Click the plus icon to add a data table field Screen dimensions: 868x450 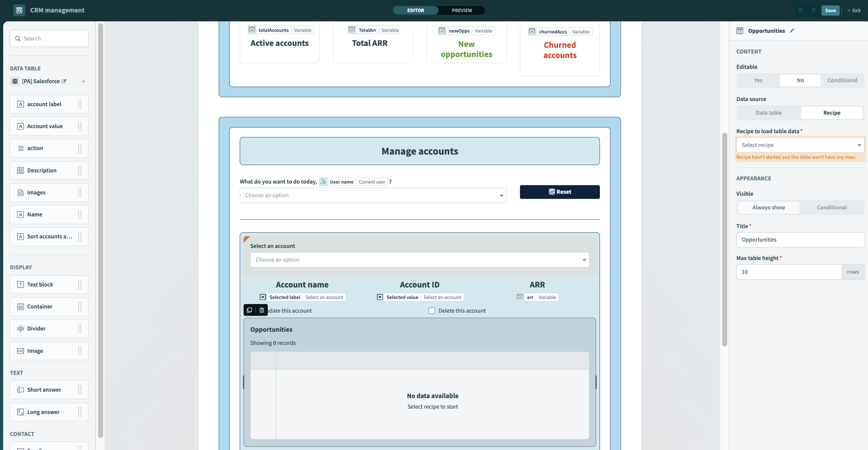pyautogui.click(x=83, y=81)
